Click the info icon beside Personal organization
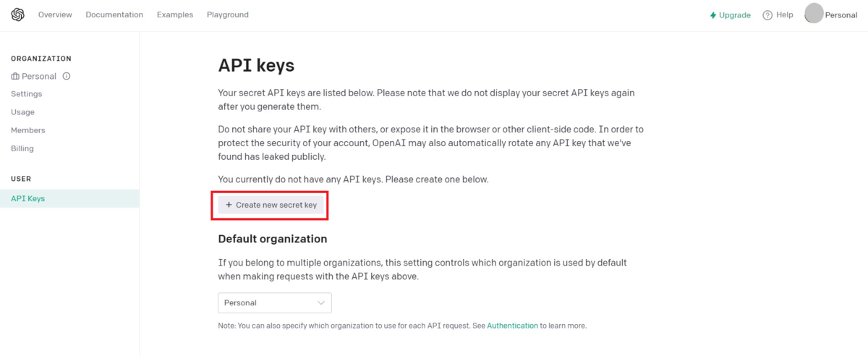Image resolution: width=868 pixels, height=356 pixels. coord(67,76)
